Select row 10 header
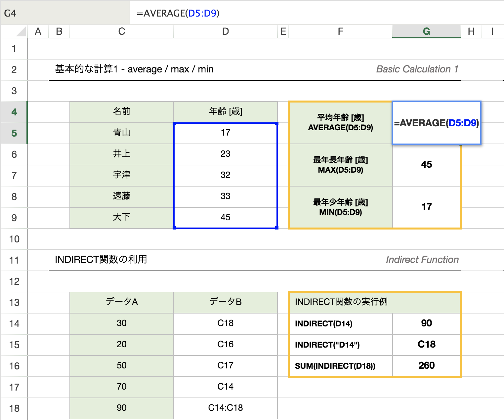This screenshot has width=504, height=420. pos(14,239)
